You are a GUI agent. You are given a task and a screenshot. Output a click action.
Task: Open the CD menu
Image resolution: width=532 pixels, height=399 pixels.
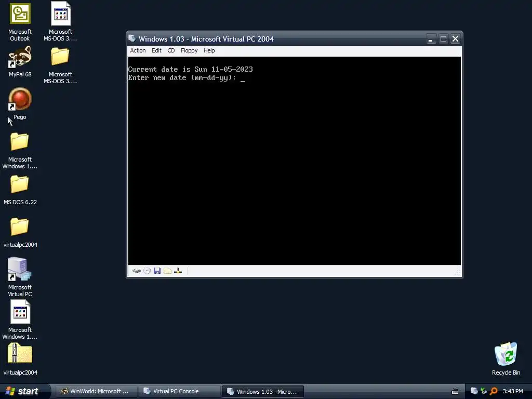171,50
